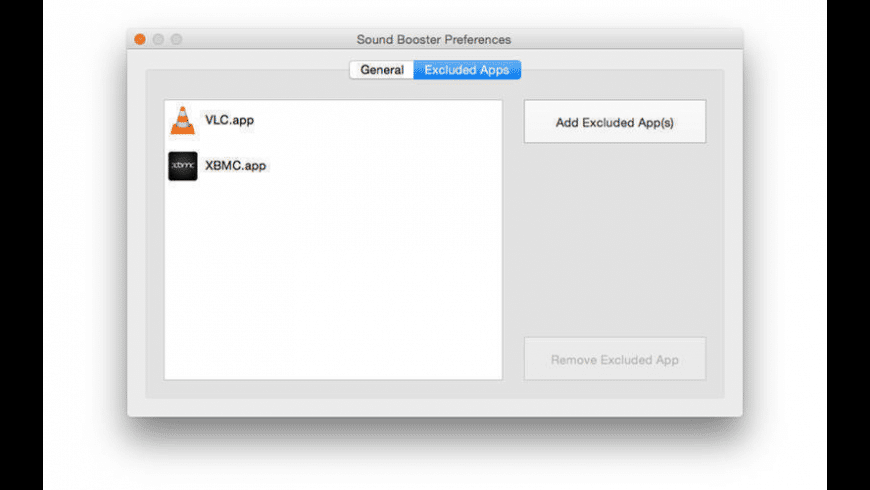This screenshot has height=490, width=870.
Task: Hit the zoom window button in title bar
Action: pyautogui.click(x=176, y=39)
